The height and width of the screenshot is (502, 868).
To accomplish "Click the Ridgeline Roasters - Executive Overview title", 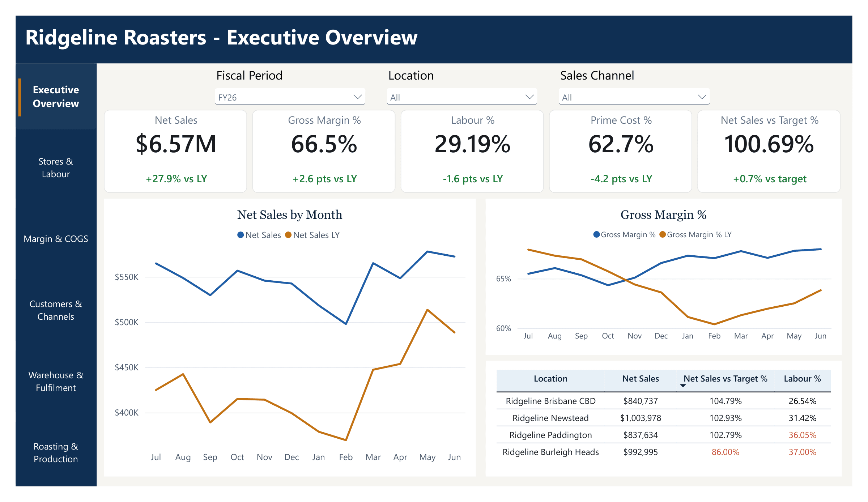I will 221,38.
